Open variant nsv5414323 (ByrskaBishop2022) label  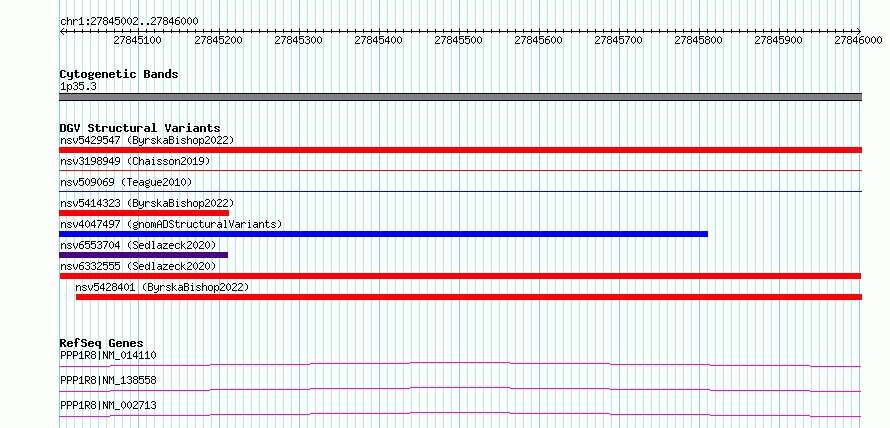(x=147, y=203)
